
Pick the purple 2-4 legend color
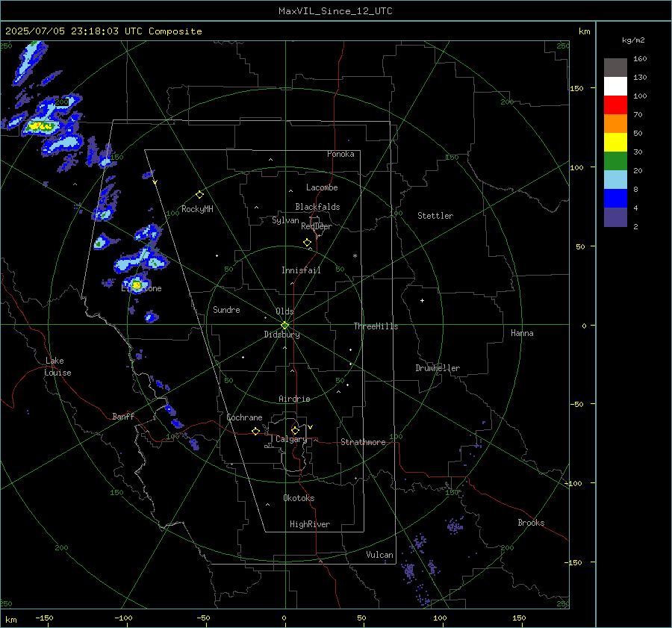click(615, 217)
